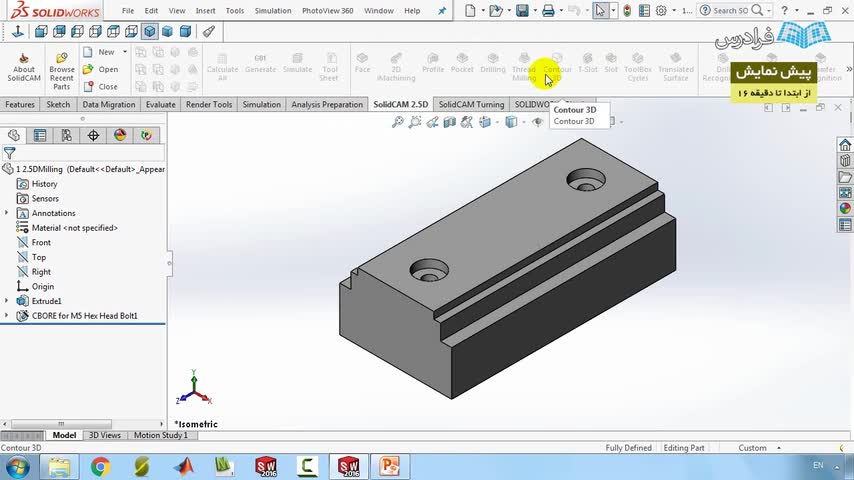Open the New button dropdown arrow in SolidCAM ribbon
854x480 pixels.
point(125,52)
